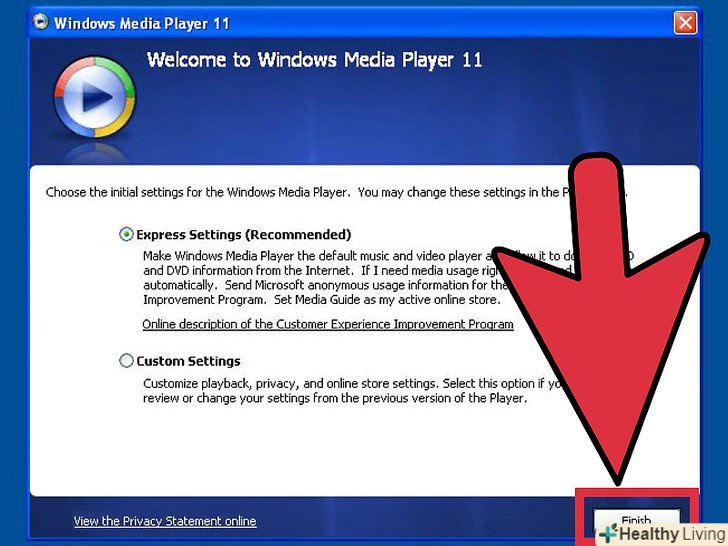
Task: Click the text 'Customize playback, privacy, and online store settings'
Action: tap(291, 384)
